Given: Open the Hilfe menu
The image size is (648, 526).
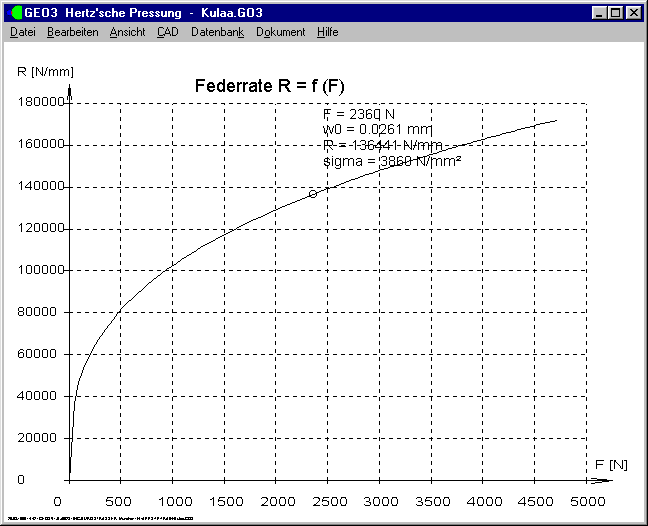Looking at the screenshot, I should pos(327,32).
